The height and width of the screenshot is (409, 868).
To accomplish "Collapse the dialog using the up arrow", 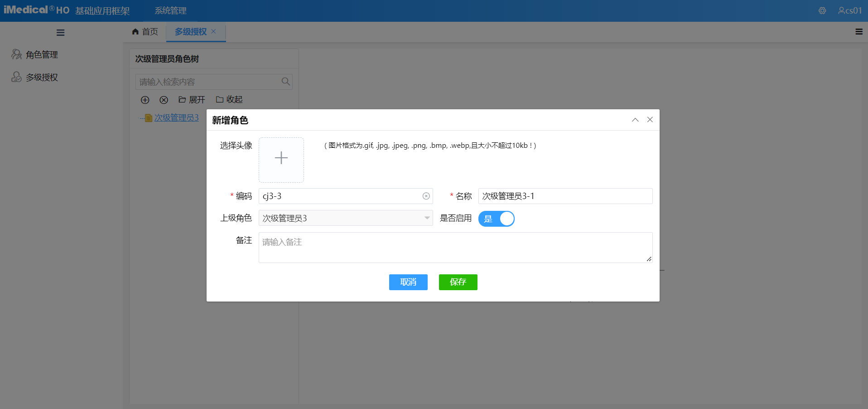I will click(x=635, y=120).
